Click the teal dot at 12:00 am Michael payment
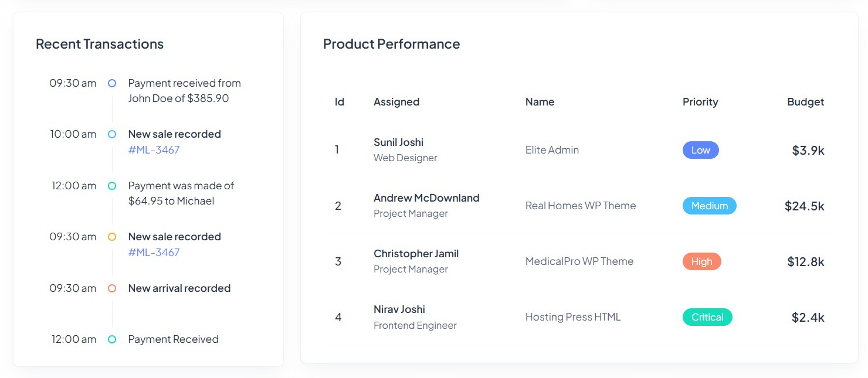The width and height of the screenshot is (868, 378). click(112, 186)
